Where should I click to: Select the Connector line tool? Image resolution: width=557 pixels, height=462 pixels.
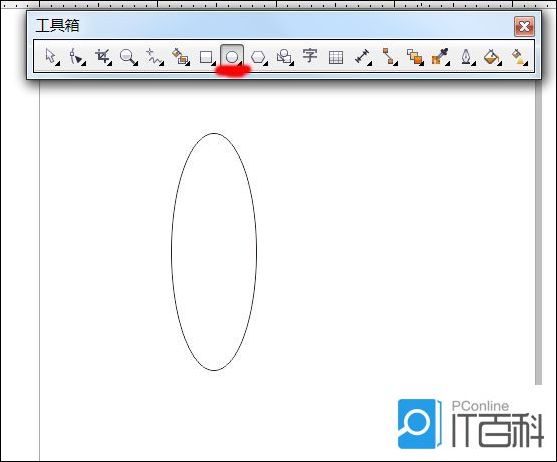pyautogui.click(x=389, y=56)
